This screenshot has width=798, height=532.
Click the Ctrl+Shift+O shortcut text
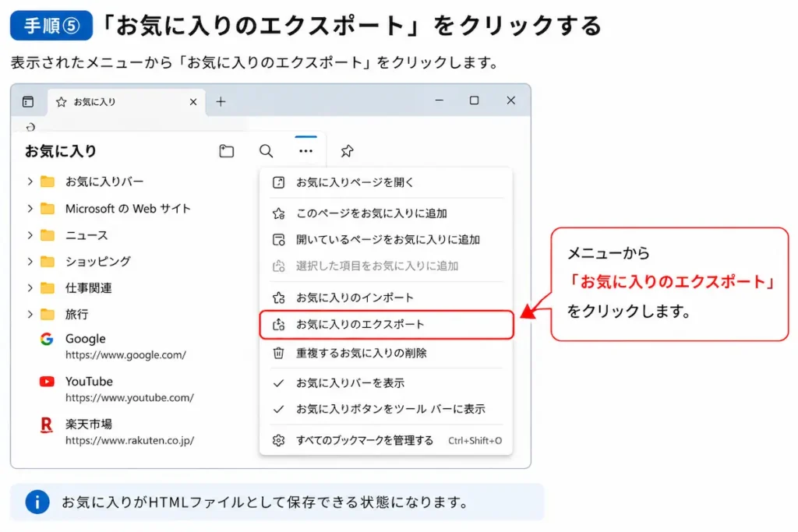coord(475,441)
